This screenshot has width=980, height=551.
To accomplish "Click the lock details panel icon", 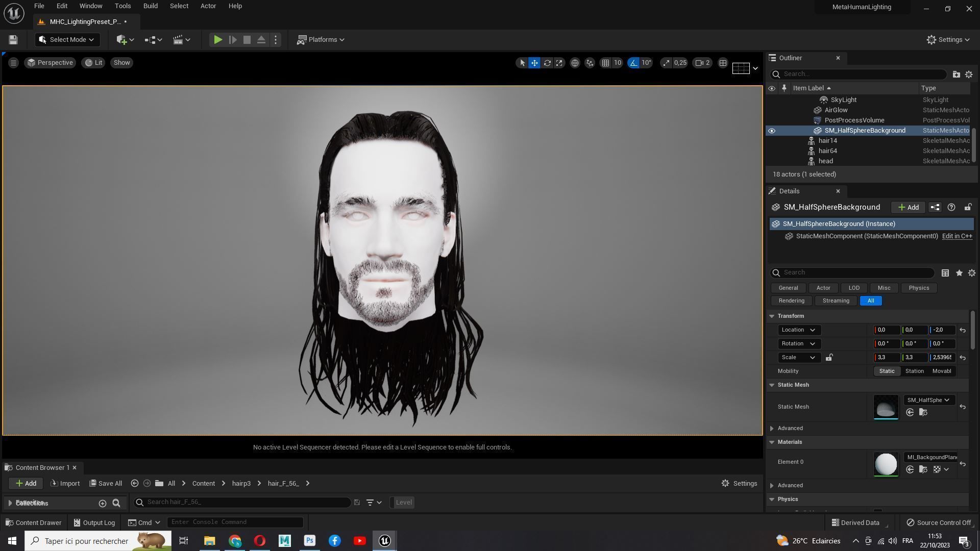I will pos(968,207).
